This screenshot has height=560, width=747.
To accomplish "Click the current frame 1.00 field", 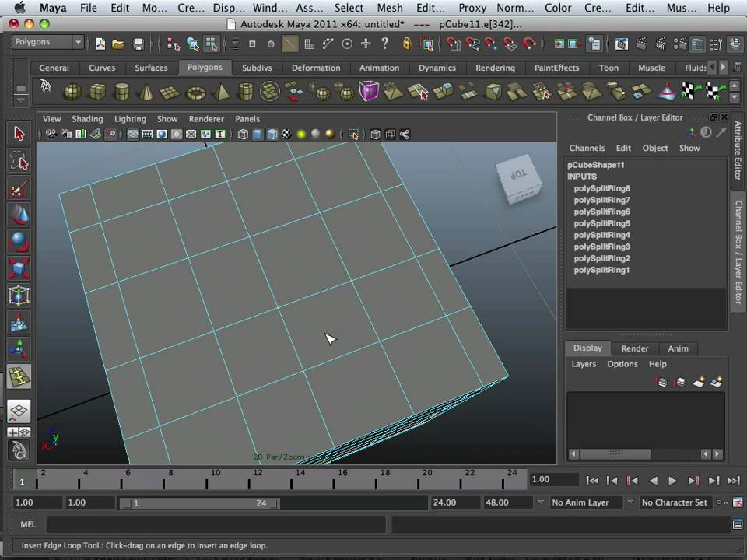I will [x=554, y=480].
